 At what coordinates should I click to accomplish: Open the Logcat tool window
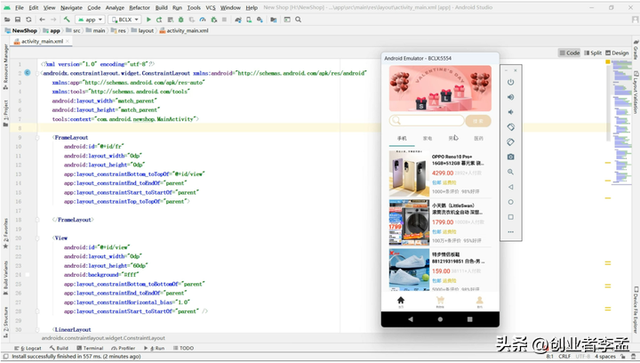[x=28, y=348]
